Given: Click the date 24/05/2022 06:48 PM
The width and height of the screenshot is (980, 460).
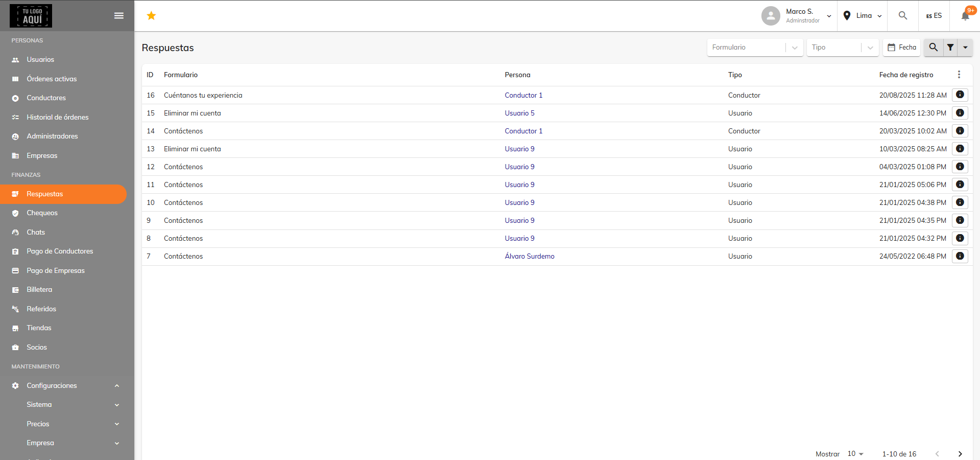Looking at the screenshot, I should click(913, 256).
